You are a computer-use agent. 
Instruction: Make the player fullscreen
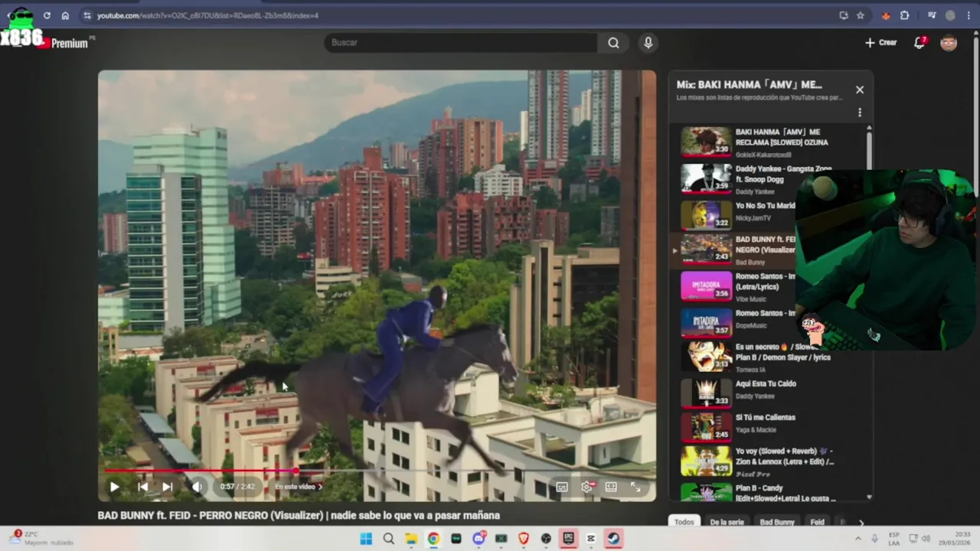(635, 487)
